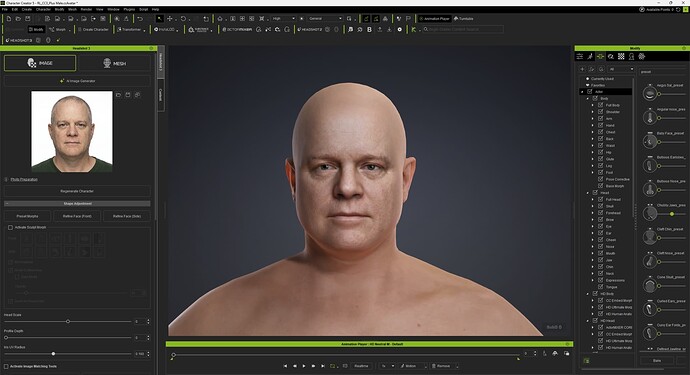Select the arrow selection tool

pyautogui.click(x=159, y=19)
